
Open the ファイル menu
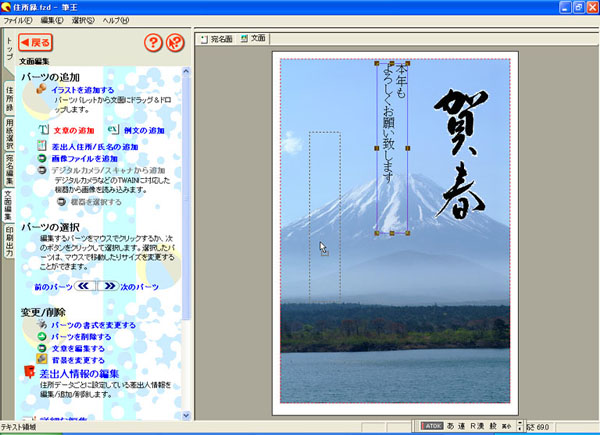pyautogui.click(x=17, y=20)
